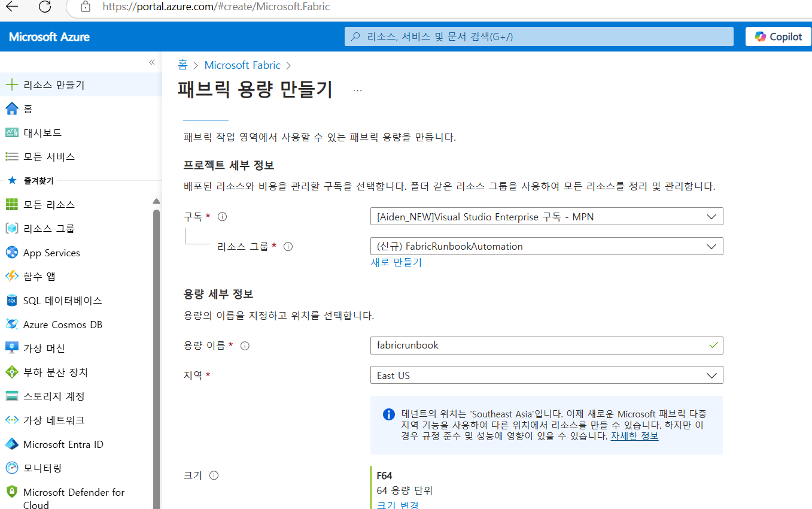This screenshot has height=509, width=812.
Task: Click the 프로젝트 세부 정보 heading
Action: click(229, 165)
